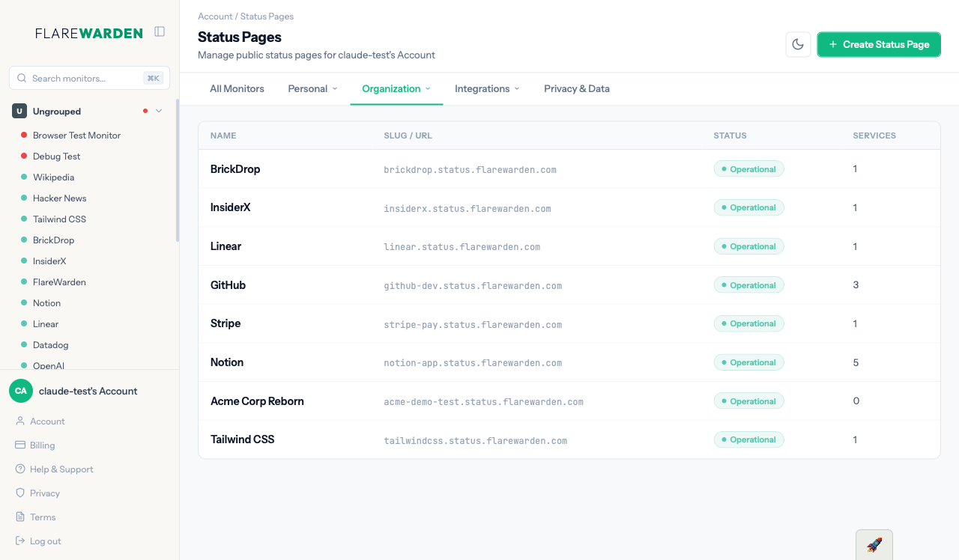Viewport: 959px width, 560px height.
Task: Expand the Integrations dropdown menu
Action: pyautogui.click(x=487, y=88)
